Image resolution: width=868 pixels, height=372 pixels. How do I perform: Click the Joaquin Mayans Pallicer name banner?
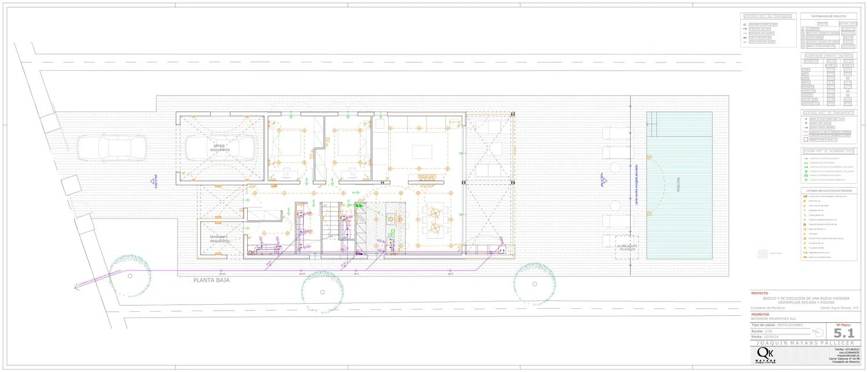pyautogui.click(x=805, y=343)
